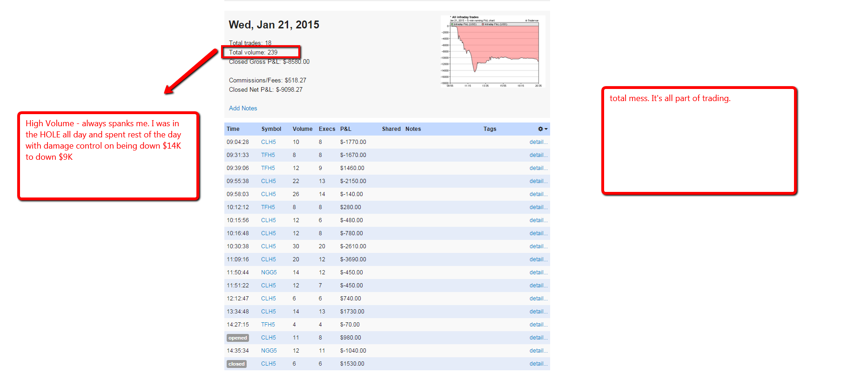
Task: Click the Time column header
Action: (x=233, y=129)
